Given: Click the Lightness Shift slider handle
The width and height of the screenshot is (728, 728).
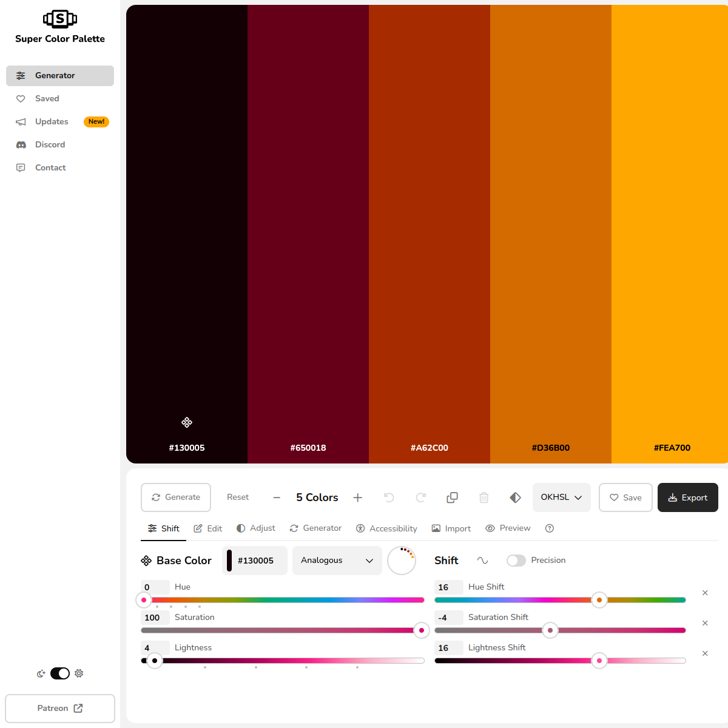Looking at the screenshot, I should pyautogui.click(x=599, y=661).
